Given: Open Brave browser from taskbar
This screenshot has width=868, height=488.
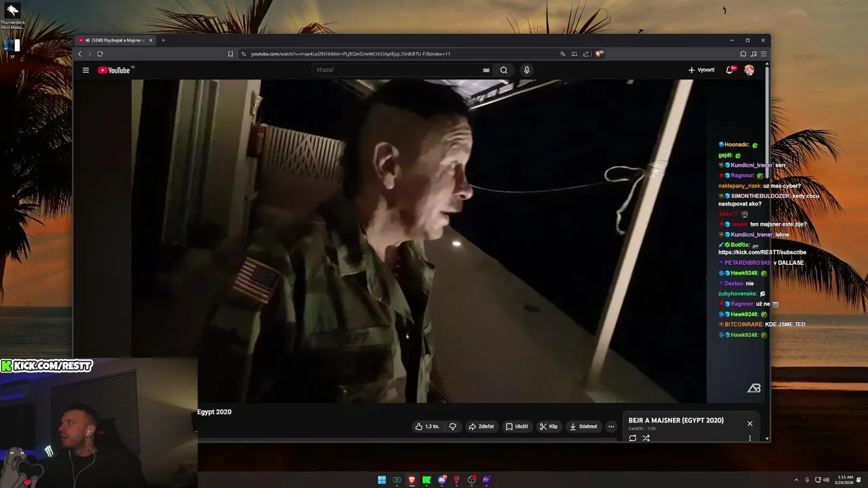Looking at the screenshot, I should tap(412, 480).
